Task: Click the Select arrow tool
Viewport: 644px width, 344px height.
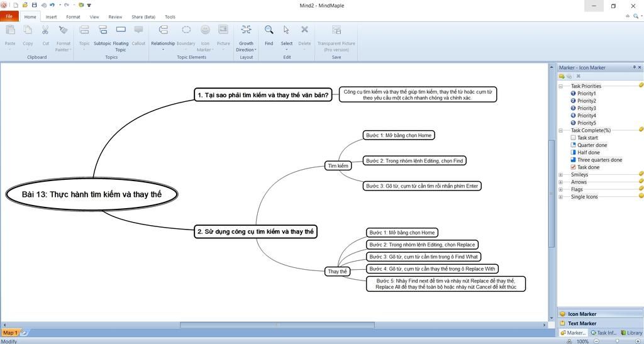Action: [x=286, y=30]
